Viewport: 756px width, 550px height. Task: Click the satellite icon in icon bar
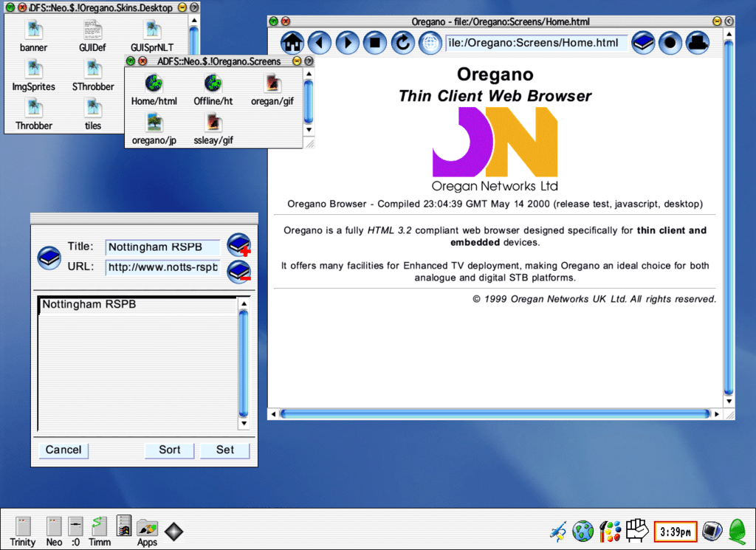[558, 532]
